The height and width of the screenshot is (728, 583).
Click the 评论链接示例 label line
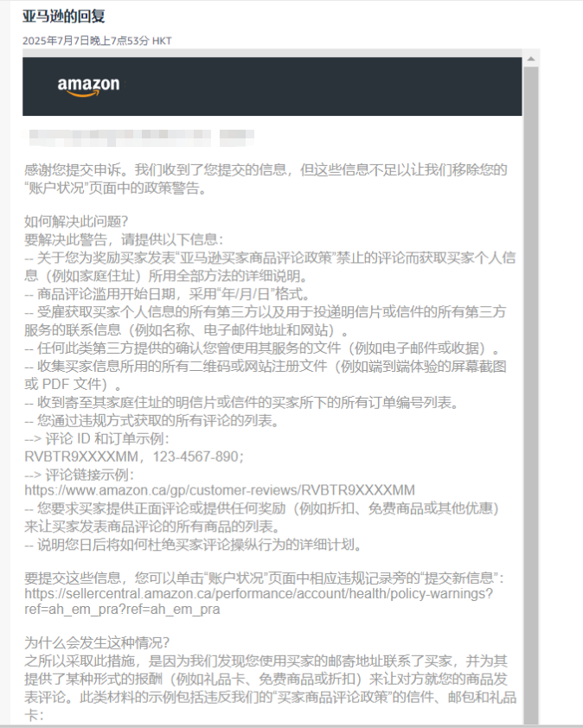(80, 475)
